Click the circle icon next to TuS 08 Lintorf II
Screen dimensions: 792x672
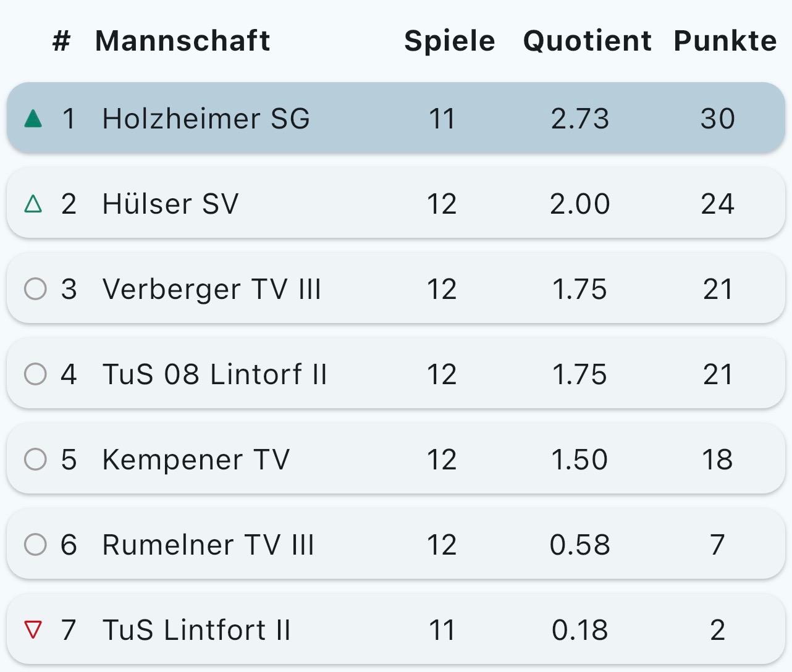(35, 374)
